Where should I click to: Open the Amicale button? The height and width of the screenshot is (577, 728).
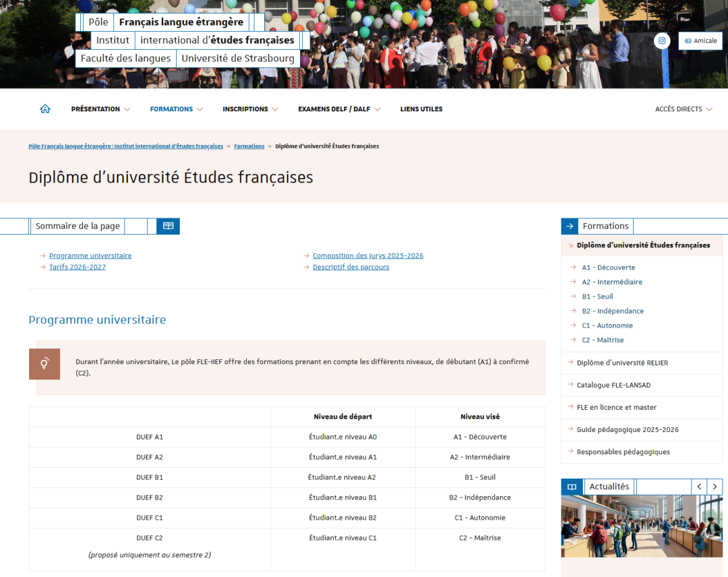click(700, 41)
